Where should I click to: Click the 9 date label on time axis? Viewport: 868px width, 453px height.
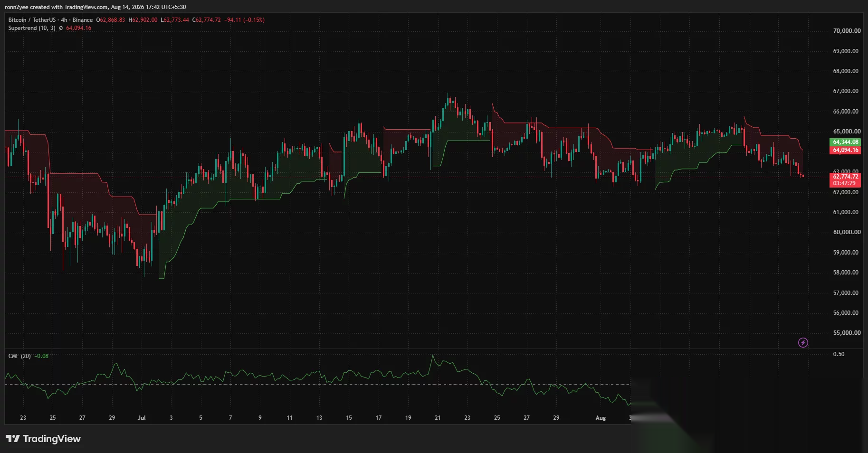260,418
